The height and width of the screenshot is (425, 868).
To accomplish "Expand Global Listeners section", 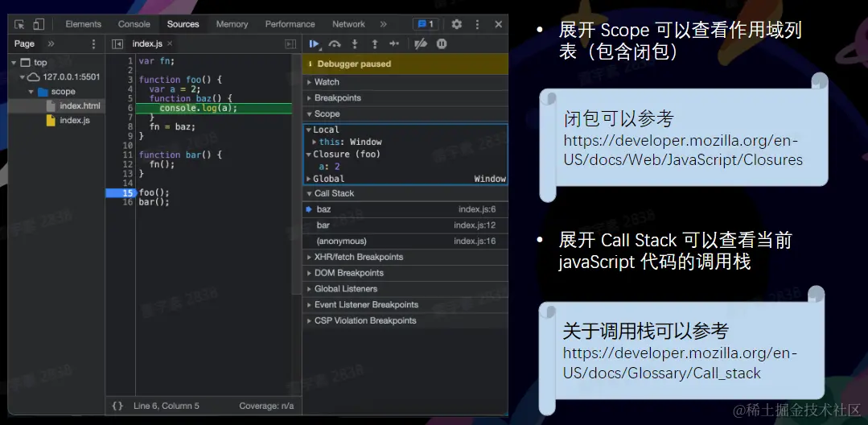I will pos(405,289).
